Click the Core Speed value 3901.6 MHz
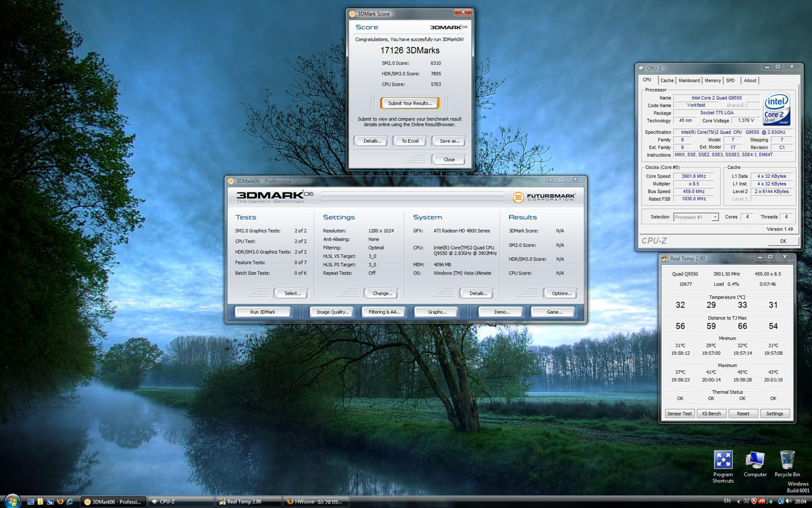 (695, 176)
